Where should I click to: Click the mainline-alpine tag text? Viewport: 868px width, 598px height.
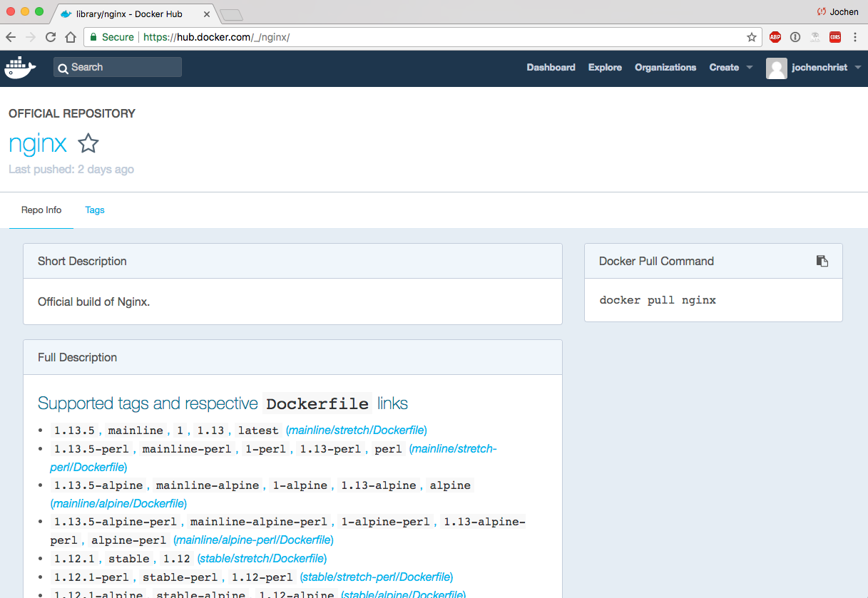(x=208, y=485)
